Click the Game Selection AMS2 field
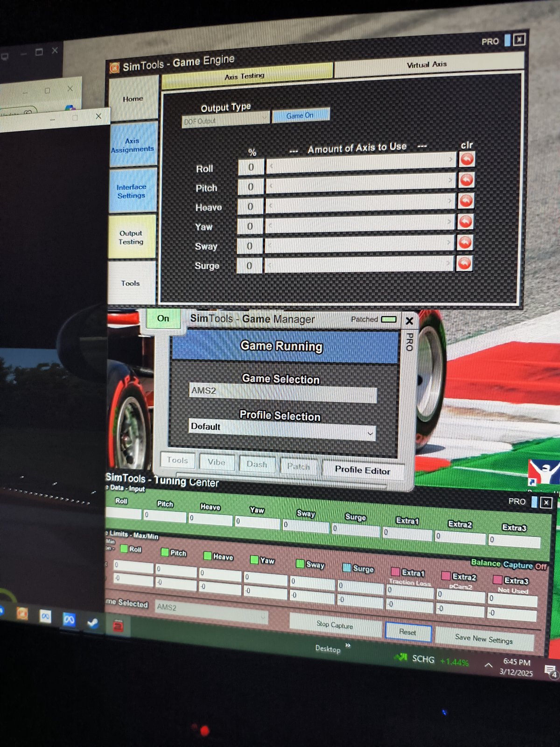 282,392
